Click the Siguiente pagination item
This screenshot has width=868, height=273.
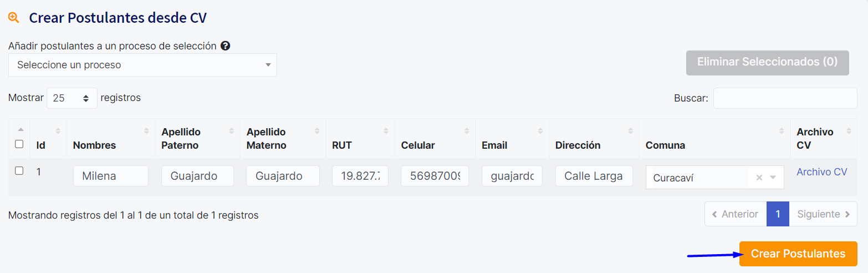pos(823,214)
